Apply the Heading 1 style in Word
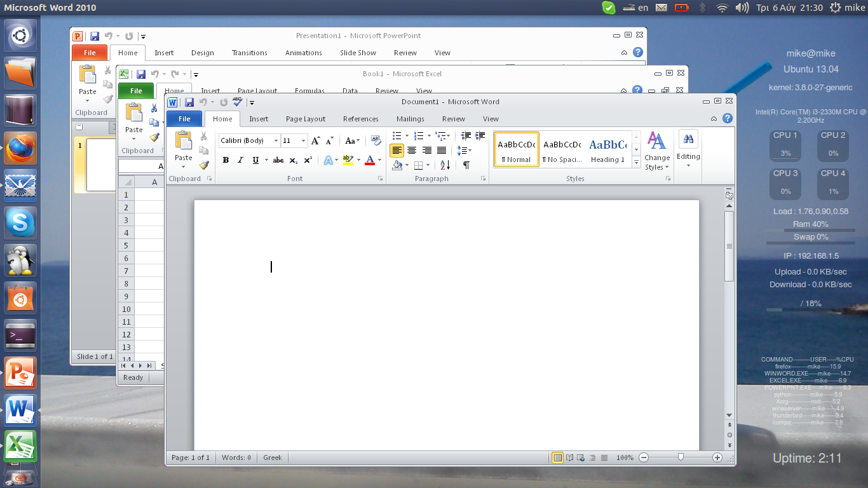The width and height of the screenshot is (868, 488). tap(607, 149)
